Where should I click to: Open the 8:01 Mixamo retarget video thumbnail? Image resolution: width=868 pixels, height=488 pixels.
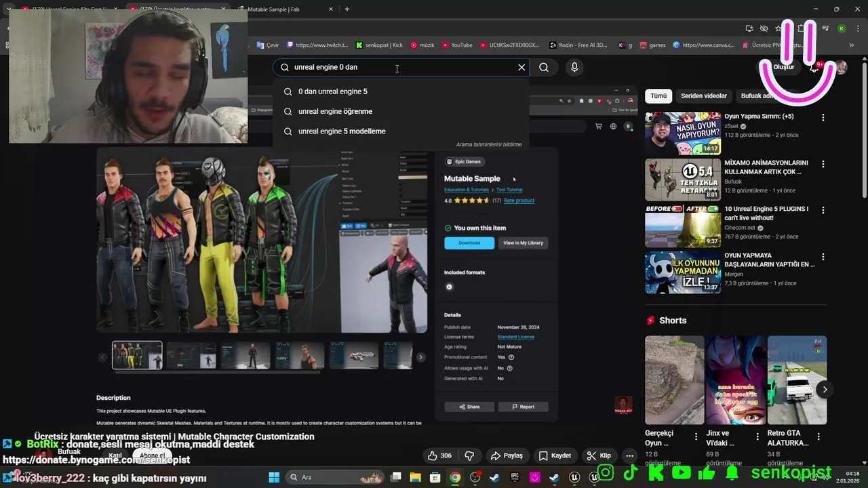coord(683,180)
